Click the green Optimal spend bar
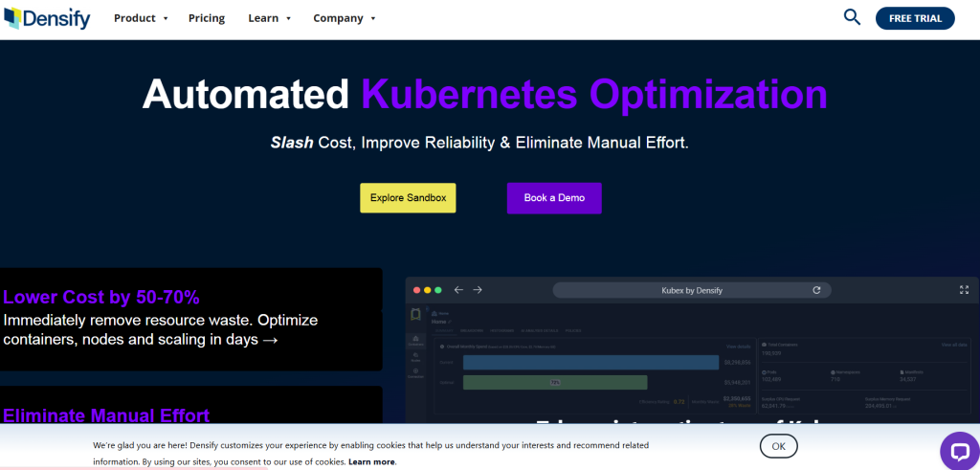Screen dimensions: 980x470 555,383
